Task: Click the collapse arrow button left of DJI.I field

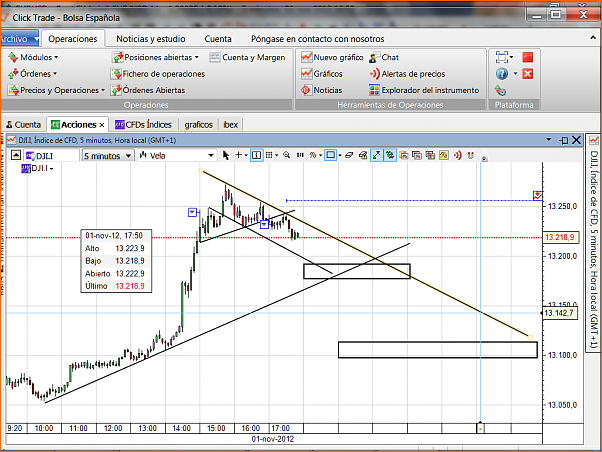Action: [16, 155]
